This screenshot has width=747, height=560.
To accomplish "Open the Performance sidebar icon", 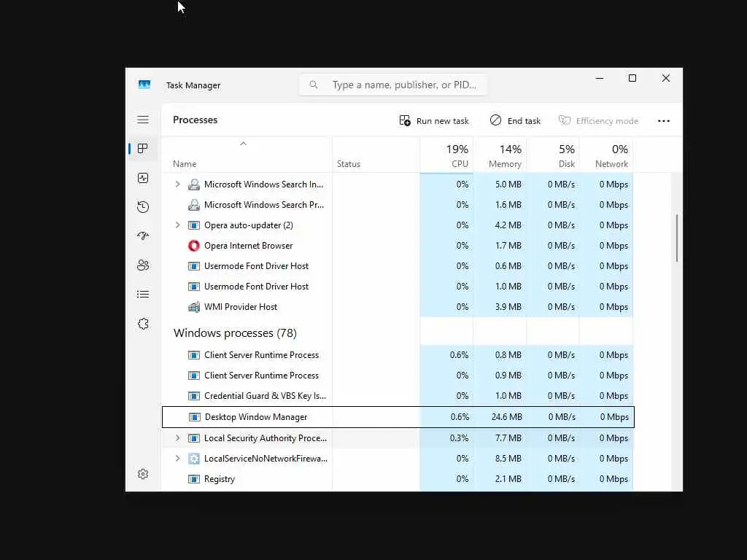I will click(143, 178).
